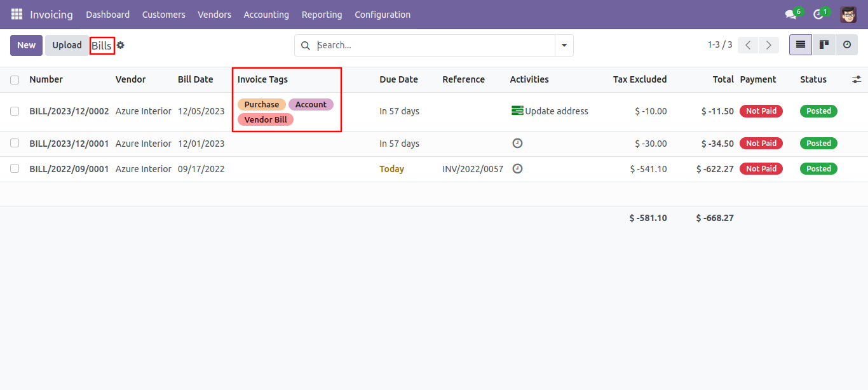Viewport: 868px width, 390px height.
Task: Click the New button
Action: (x=27, y=45)
